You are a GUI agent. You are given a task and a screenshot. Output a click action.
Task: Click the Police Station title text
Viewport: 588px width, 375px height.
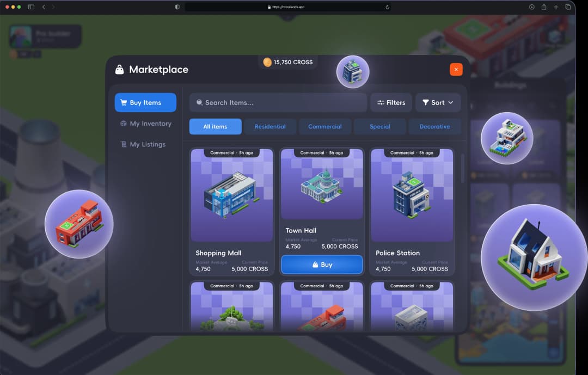coord(397,253)
